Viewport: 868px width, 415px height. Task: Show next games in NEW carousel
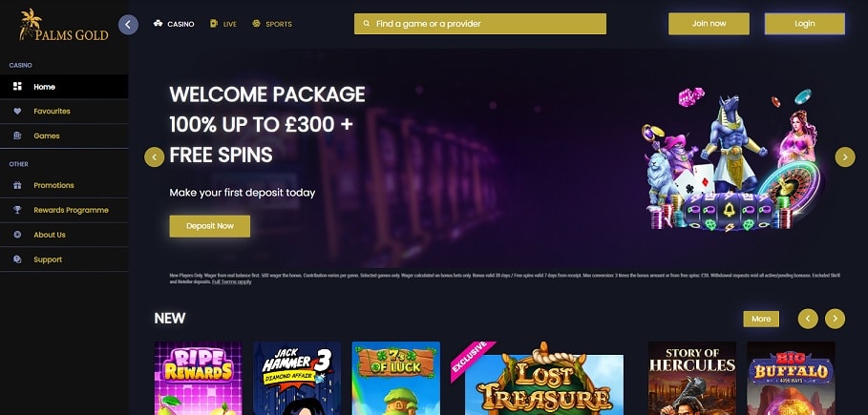click(835, 319)
